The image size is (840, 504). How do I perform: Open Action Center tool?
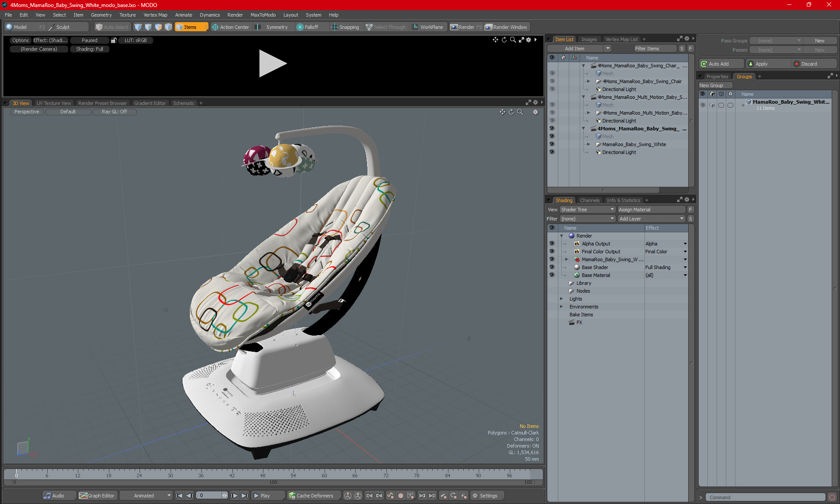[x=231, y=27]
